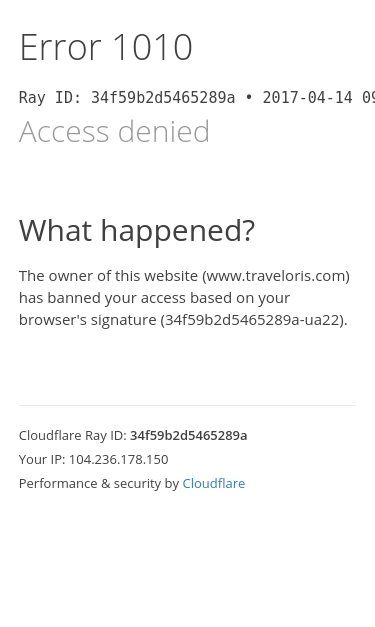
Task: Click the Access denied subtitle
Action: 114,131
